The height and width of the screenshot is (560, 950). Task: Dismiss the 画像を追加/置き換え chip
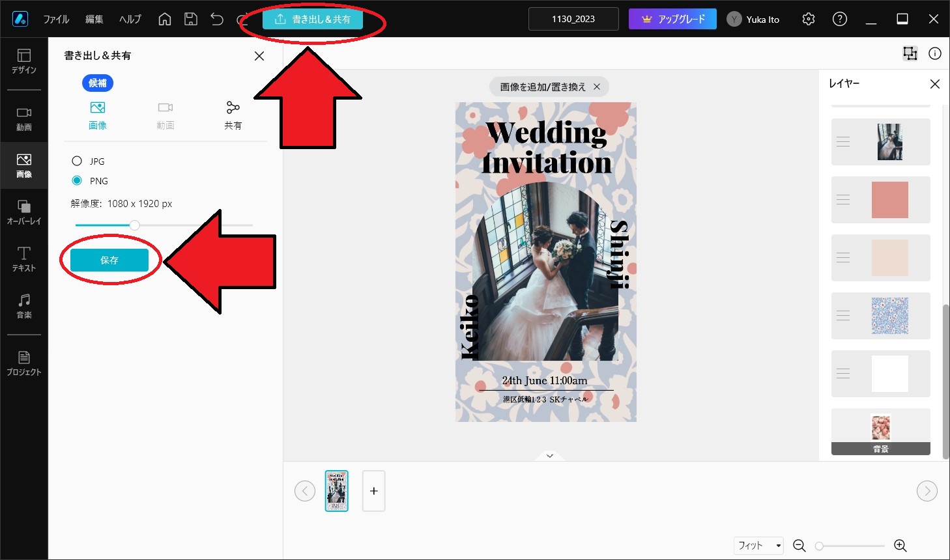pos(597,87)
